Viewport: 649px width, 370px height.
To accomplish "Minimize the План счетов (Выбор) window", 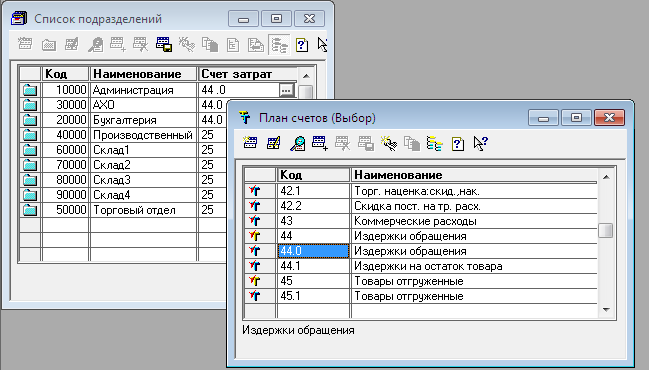I will [x=543, y=118].
